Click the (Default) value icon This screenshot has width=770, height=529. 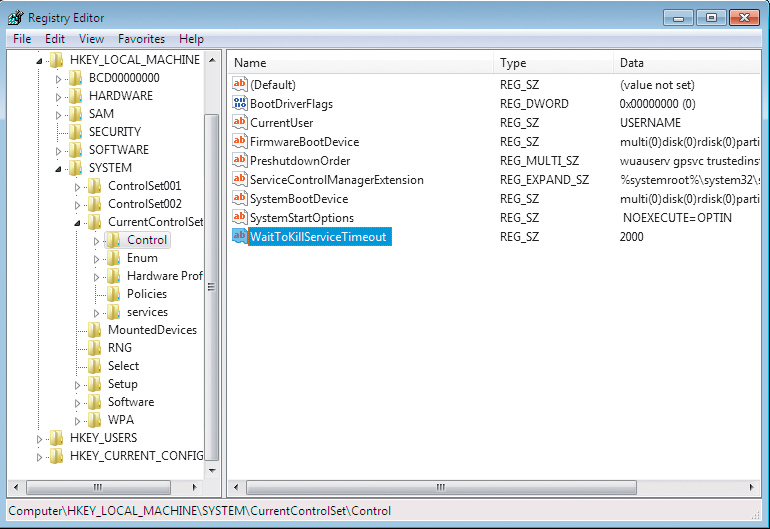click(x=240, y=85)
